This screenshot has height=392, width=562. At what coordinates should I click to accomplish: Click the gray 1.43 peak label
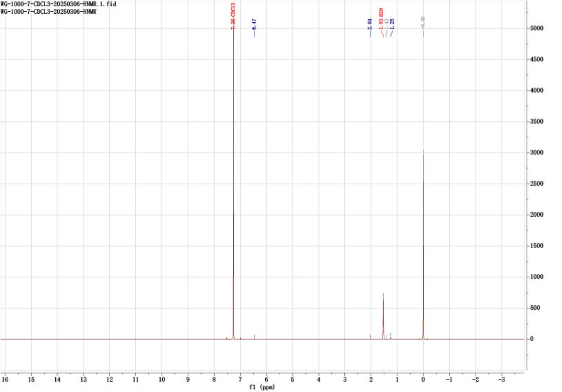pos(387,24)
